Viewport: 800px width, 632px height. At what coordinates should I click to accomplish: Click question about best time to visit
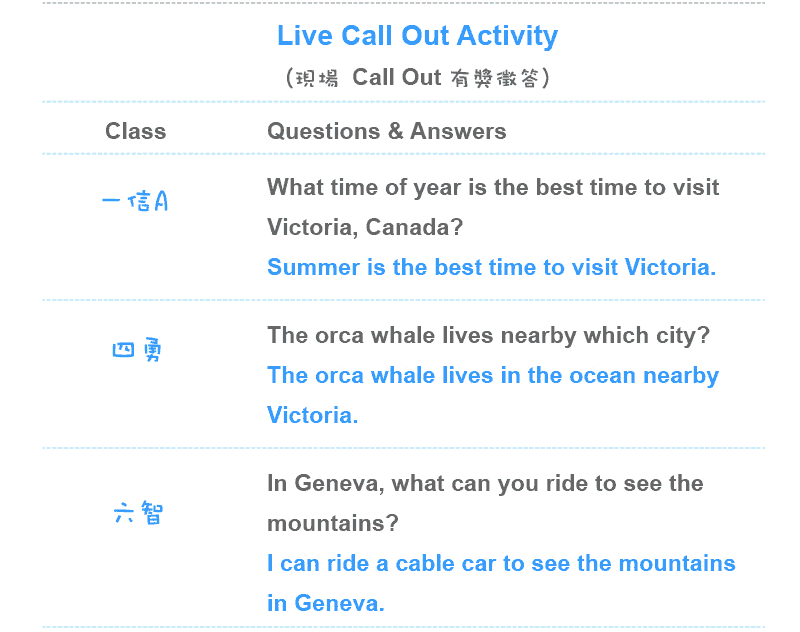[x=493, y=188]
